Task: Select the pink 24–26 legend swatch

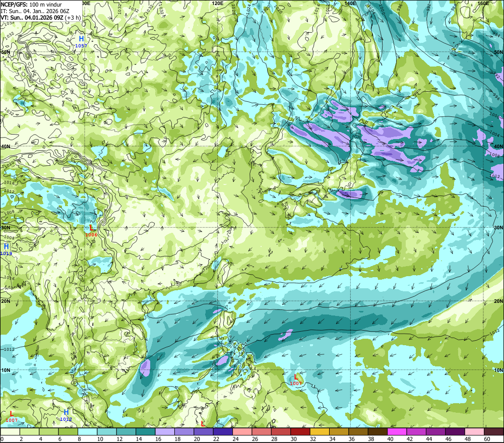Action: click(x=242, y=431)
